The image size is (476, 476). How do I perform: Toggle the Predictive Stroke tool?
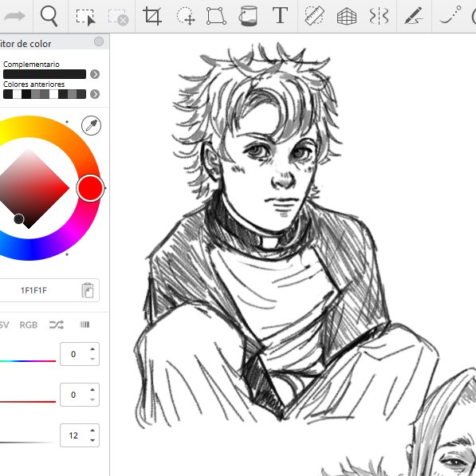(x=450, y=15)
